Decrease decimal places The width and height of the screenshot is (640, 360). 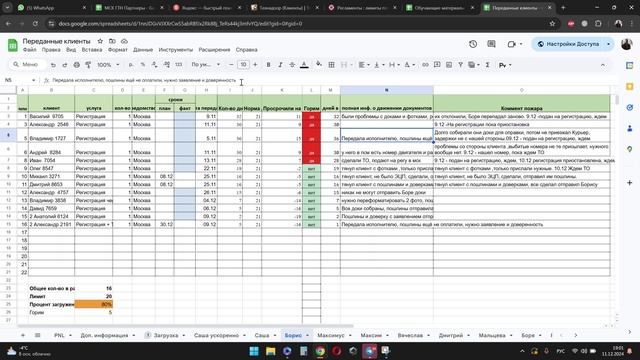pyautogui.click(x=154, y=65)
